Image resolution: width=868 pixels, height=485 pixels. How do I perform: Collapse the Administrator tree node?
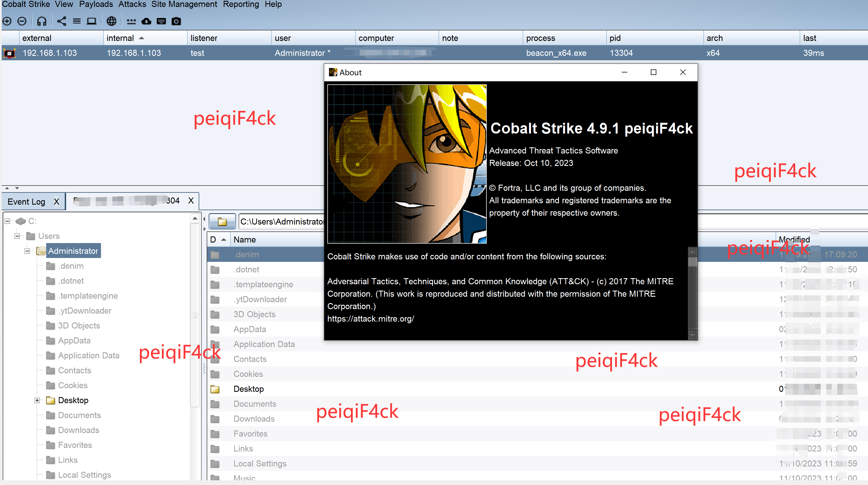click(27, 251)
